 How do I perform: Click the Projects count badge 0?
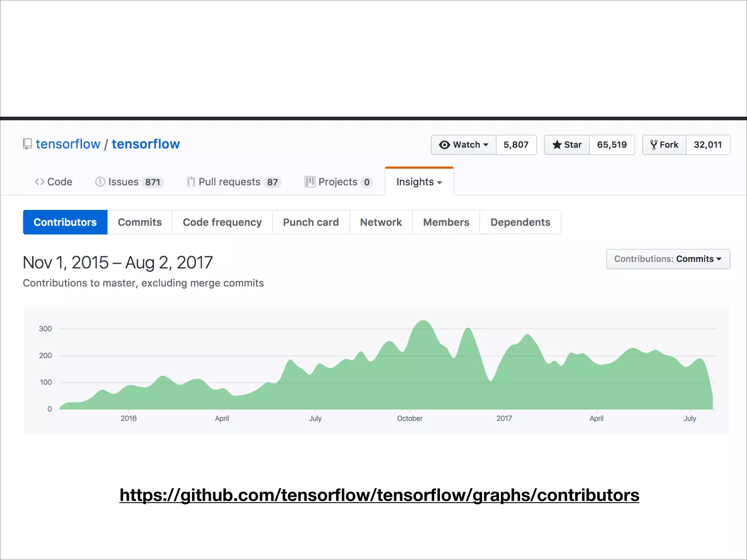pos(367,182)
